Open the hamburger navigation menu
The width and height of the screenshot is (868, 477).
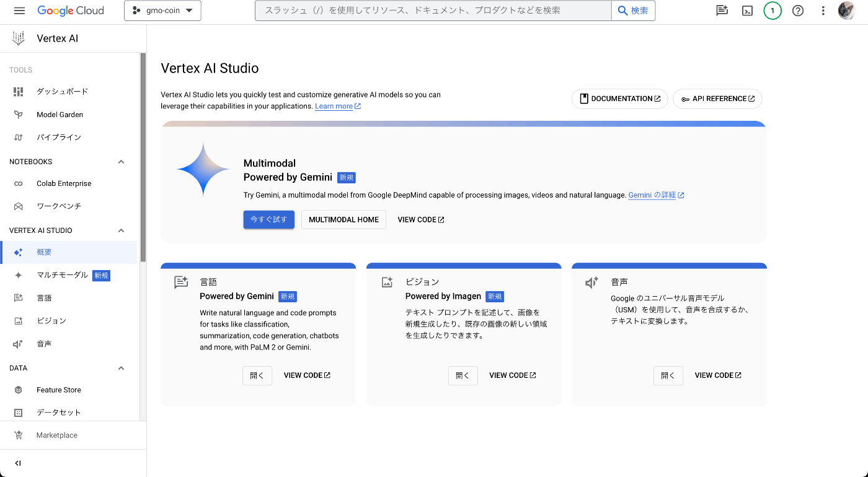[x=19, y=11]
